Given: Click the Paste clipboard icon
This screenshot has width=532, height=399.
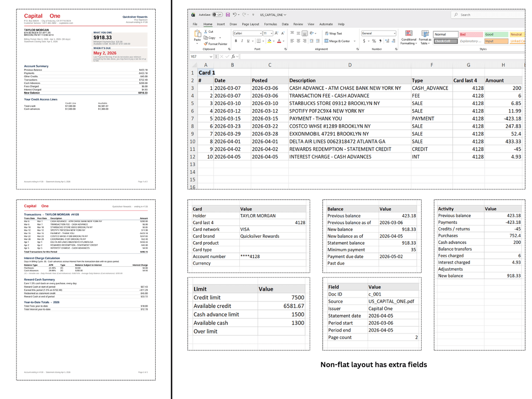Looking at the screenshot, I should click(197, 34).
